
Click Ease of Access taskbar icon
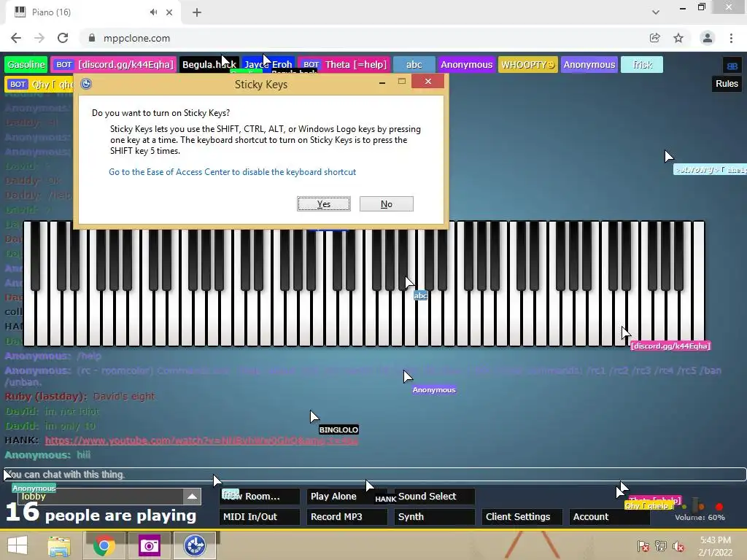click(195, 545)
